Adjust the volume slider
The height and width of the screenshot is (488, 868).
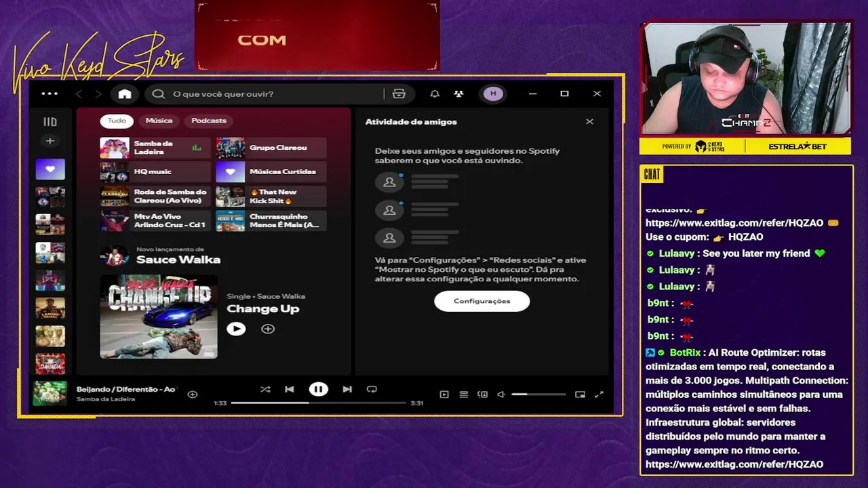coord(538,394)
